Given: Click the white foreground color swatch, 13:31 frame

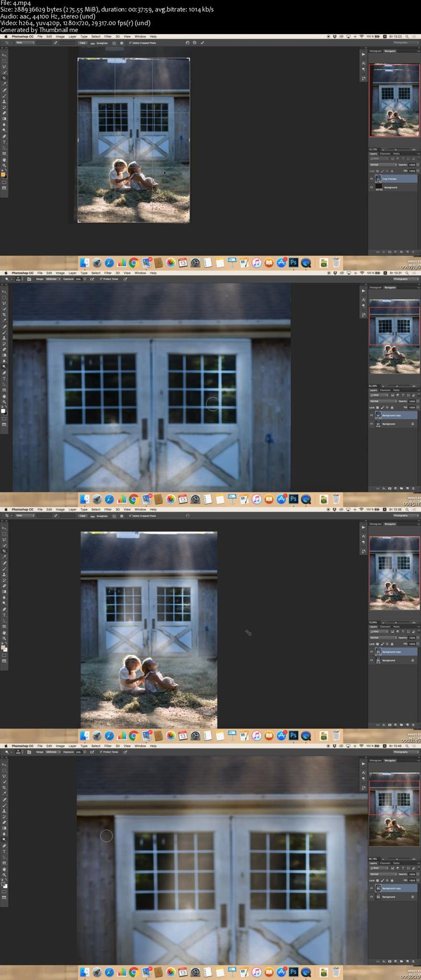Looking at the screenshot, I should pyautogui.click(x=3, y=410).
